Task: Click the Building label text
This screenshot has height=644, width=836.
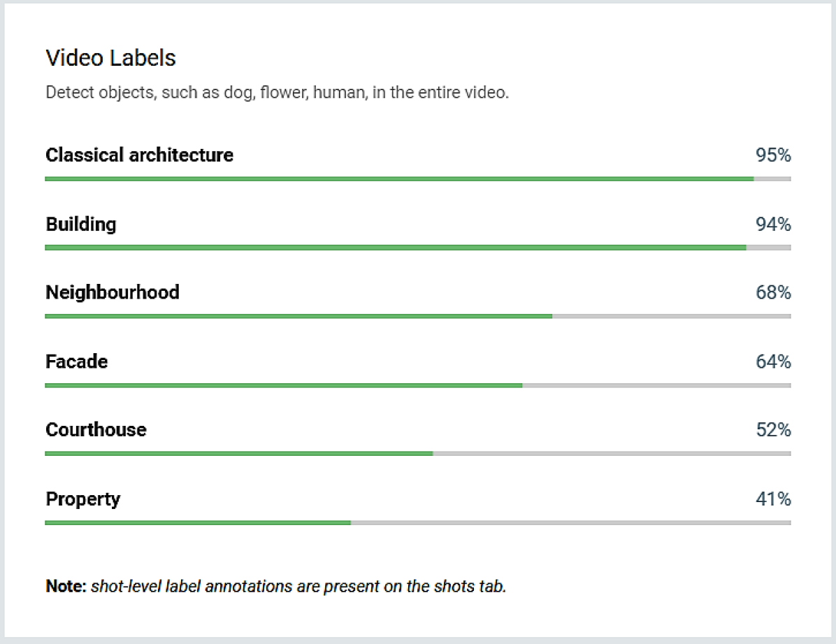Action: (x=81, y=224)
